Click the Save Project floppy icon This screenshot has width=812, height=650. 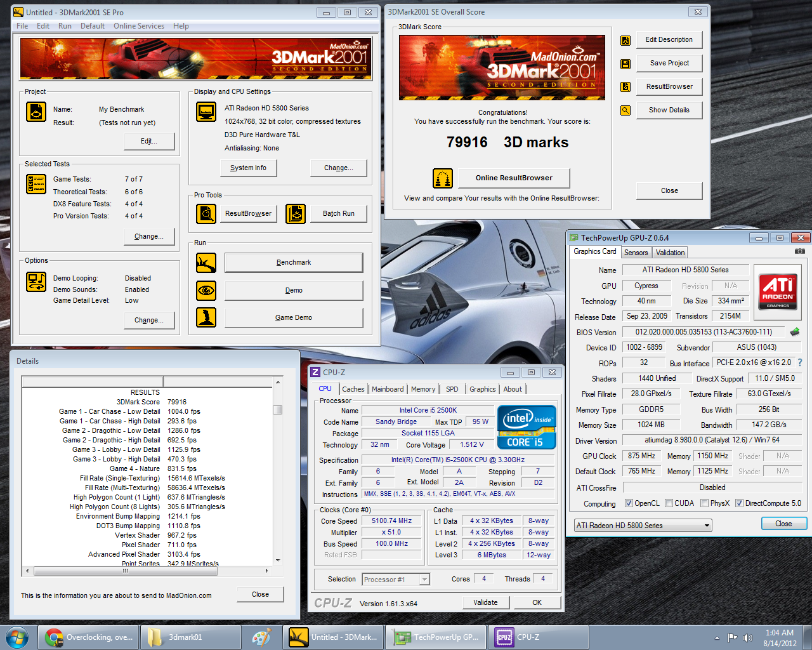[x=625, y=64]
